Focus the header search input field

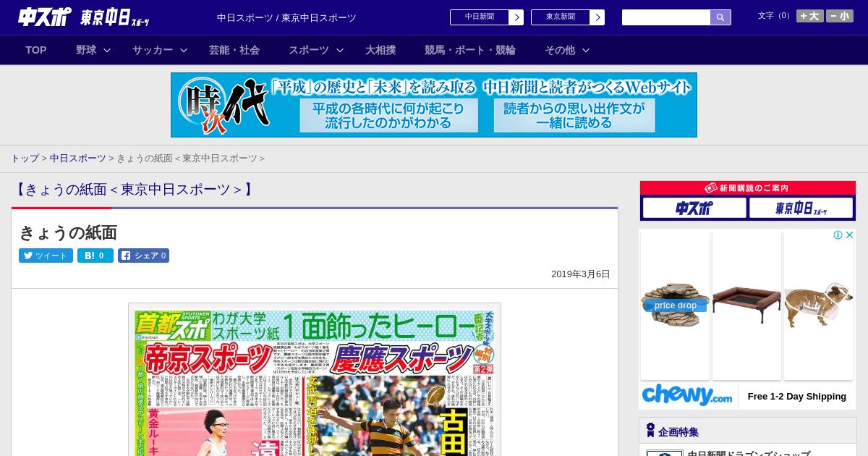coord(666,17)
